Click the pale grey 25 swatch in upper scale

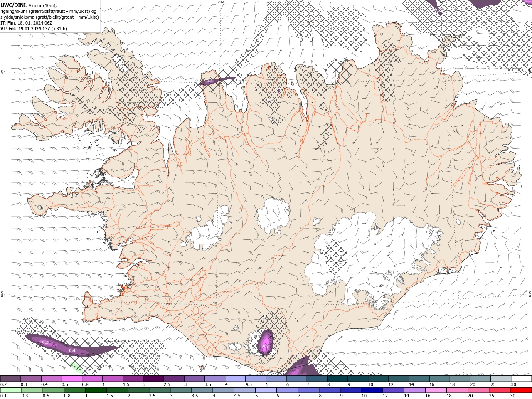click(x=500, y=379)
